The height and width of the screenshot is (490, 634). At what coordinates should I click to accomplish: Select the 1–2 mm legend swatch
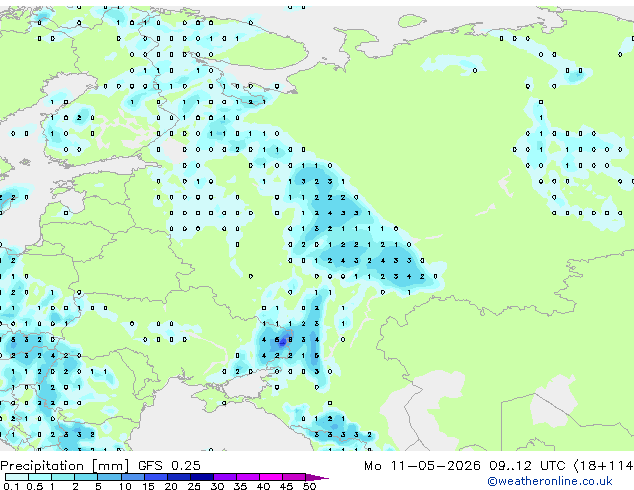click(x=63, y=477)
